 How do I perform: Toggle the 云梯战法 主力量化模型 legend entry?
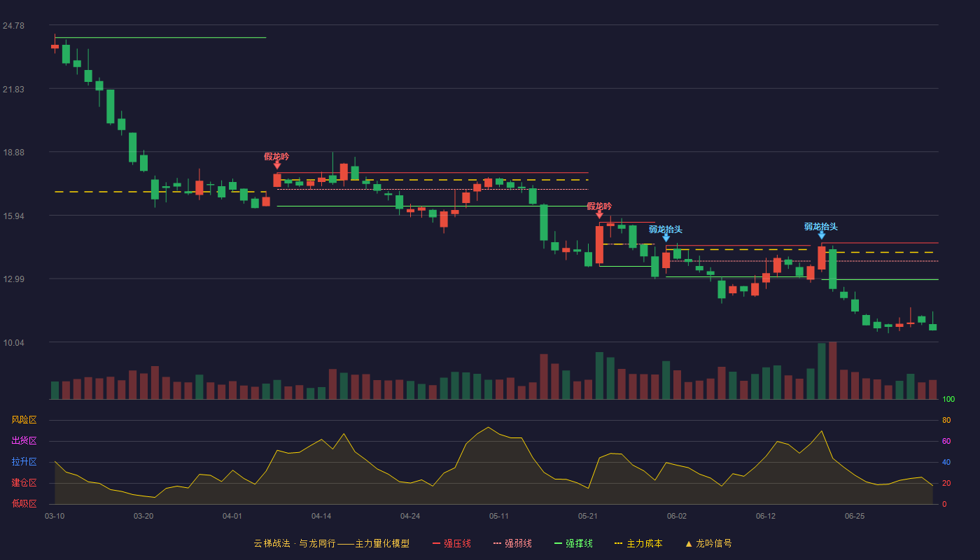tap(331, 543)
